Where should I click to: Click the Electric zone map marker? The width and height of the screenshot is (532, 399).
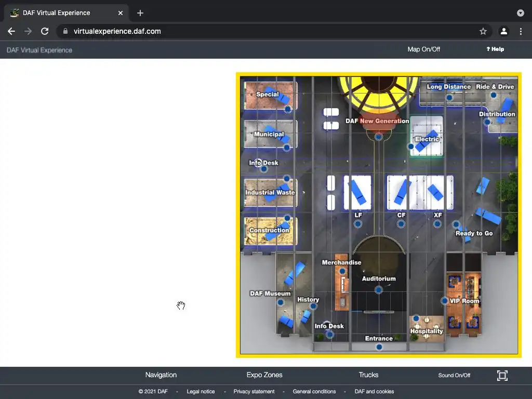411,147
